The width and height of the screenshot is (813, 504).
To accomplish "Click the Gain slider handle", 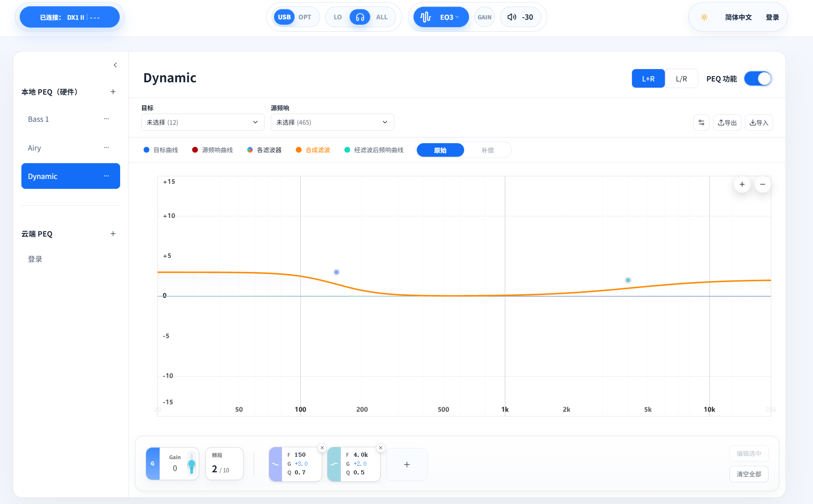I will (191, 464).
